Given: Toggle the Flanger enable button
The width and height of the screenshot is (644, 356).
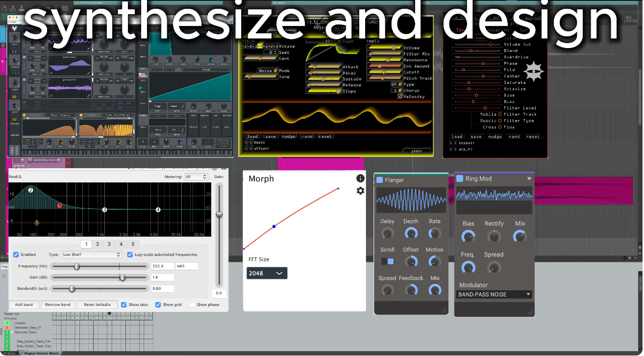Looking at the screenshot, I should click(379, 180).
